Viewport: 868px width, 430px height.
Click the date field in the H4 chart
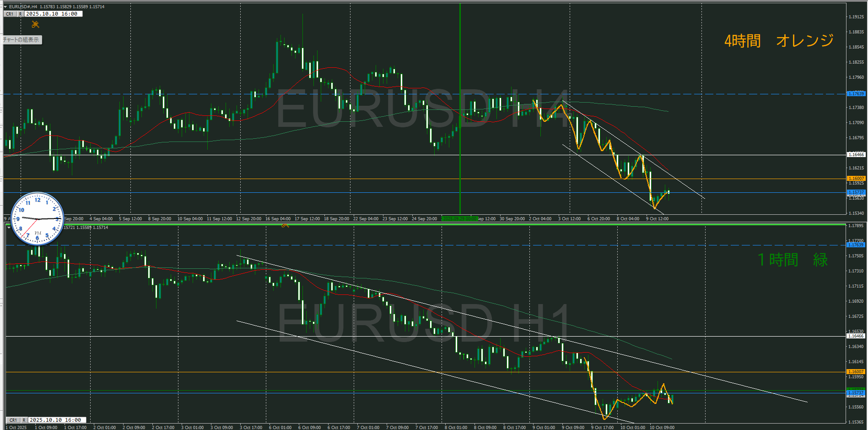point(53,14)
